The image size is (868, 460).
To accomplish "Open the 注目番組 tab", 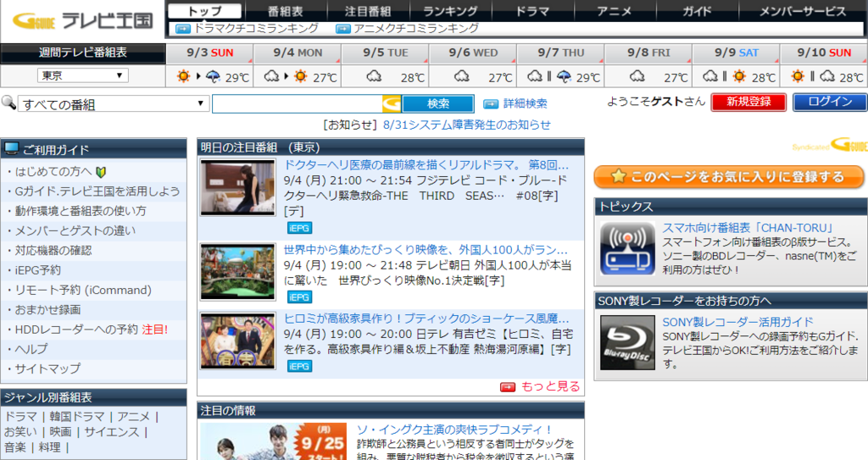I will coord(368,11).
